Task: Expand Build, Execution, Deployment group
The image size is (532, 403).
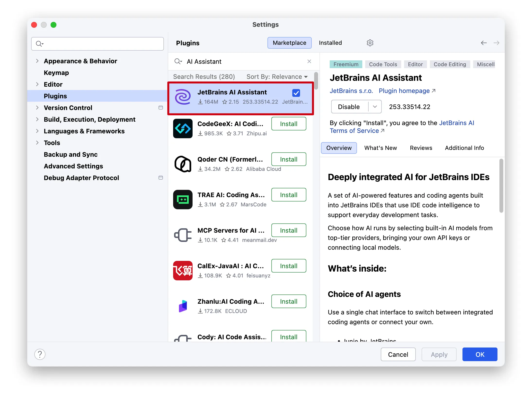Action: [x=37, y=119]
